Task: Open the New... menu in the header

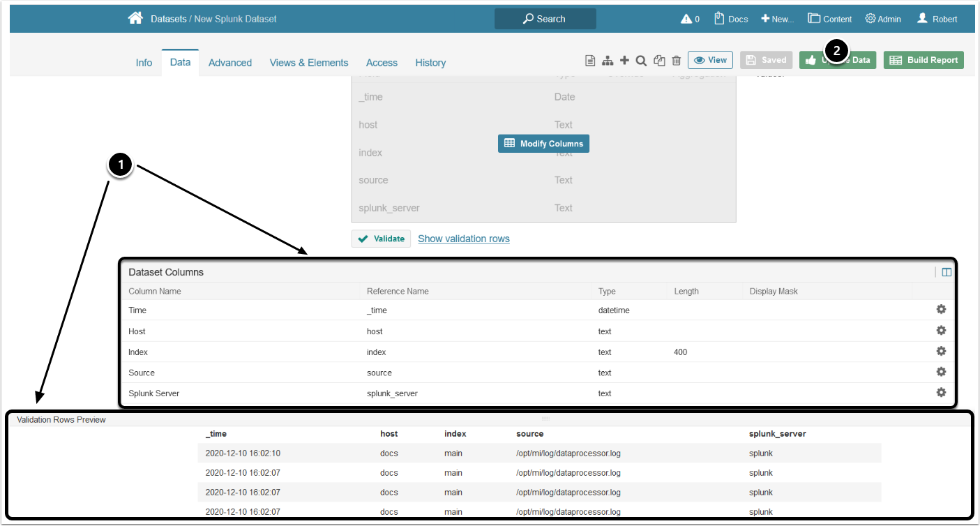Action: point(777,19)
